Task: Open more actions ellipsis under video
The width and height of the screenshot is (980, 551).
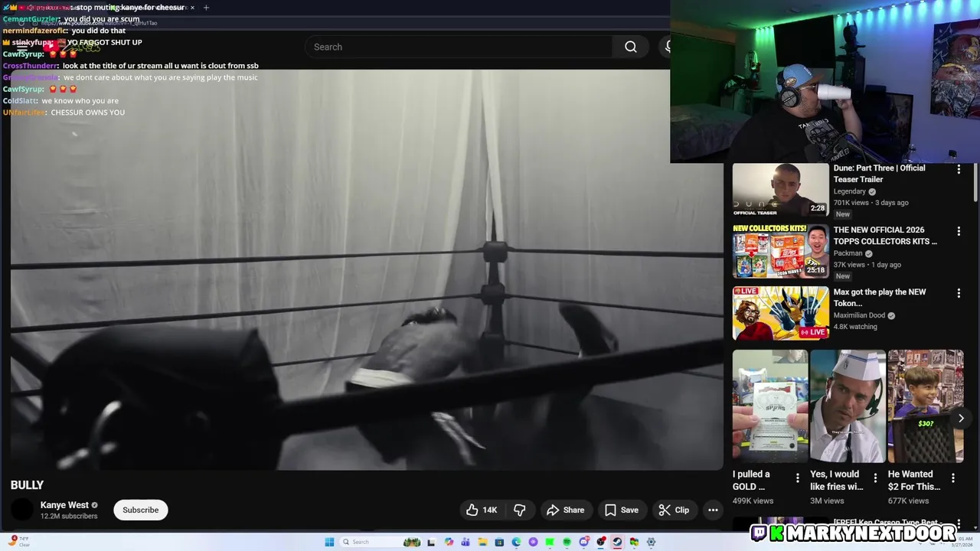Action: point(713,510)
